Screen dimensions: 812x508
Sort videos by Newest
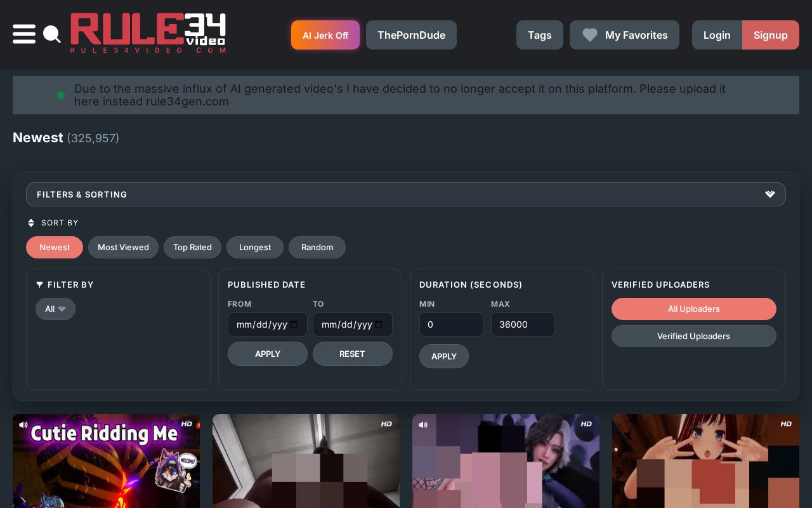(x=55, y=248)
